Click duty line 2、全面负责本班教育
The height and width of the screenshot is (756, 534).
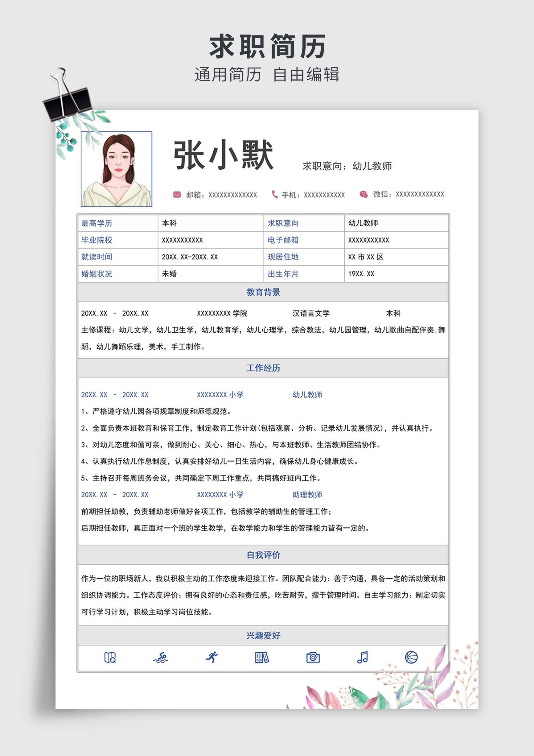[257, 428]
